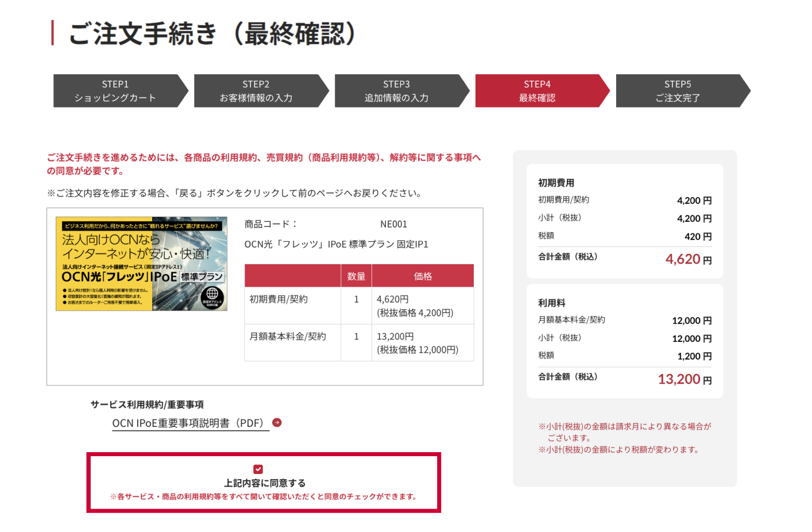Go back to STEP2 お客様情報の入力
This screenshot has height=532, width=812.
(256, 90)
